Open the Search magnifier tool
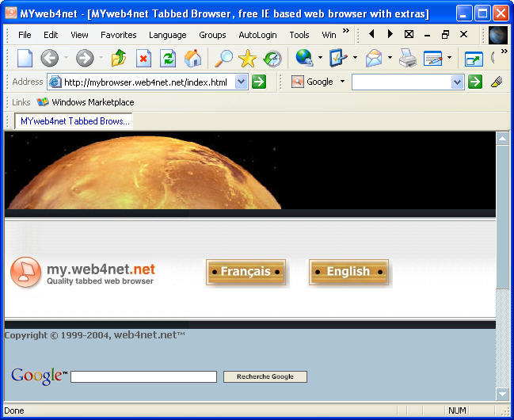This screenshot has height=420, width=514. [x=223, y=59]
